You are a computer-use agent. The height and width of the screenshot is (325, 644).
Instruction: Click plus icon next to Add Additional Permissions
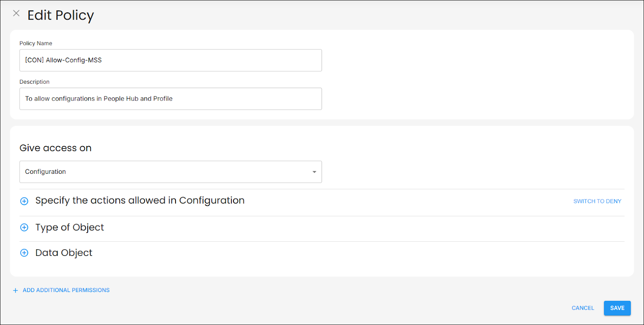[15, 290]
